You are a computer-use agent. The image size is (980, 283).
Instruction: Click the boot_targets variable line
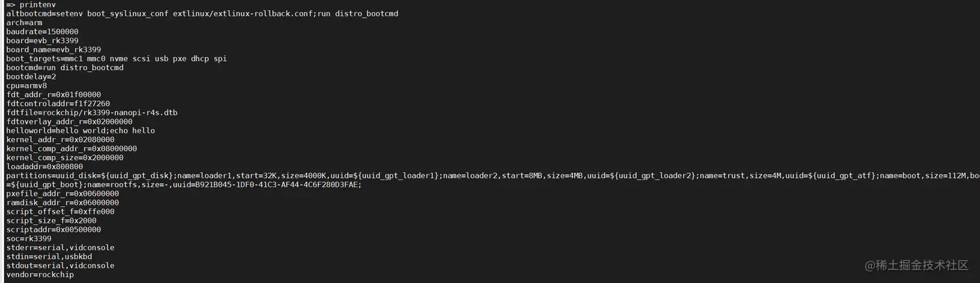[117, 59]
